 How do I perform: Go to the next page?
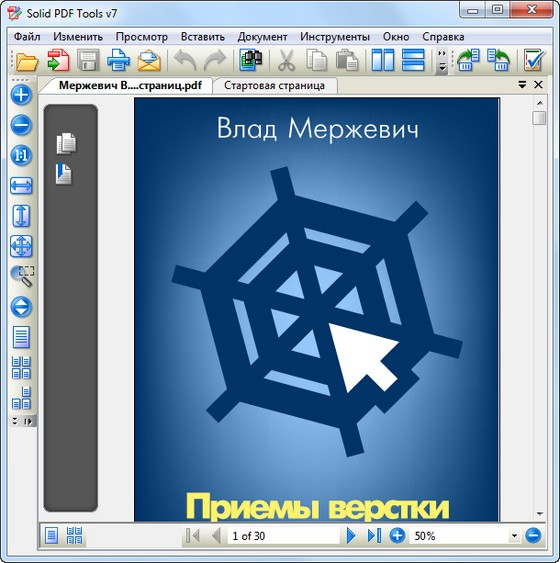tap(351, 536)
